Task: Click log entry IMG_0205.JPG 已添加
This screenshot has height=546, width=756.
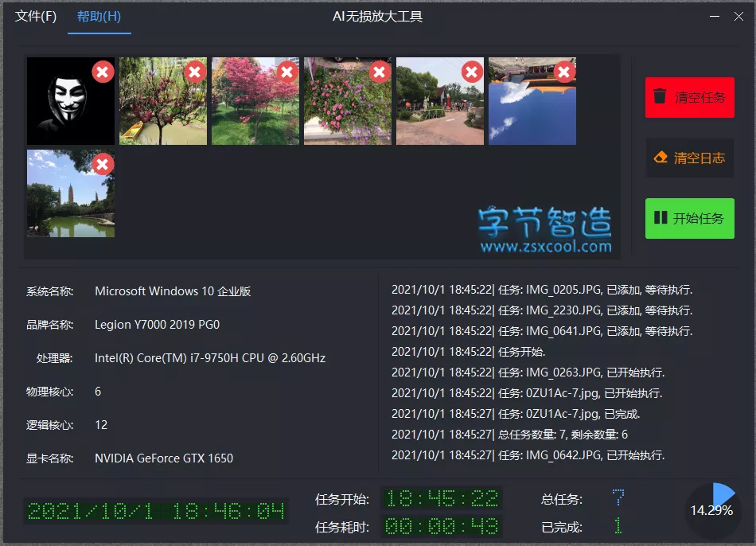Action: [542, 290]
